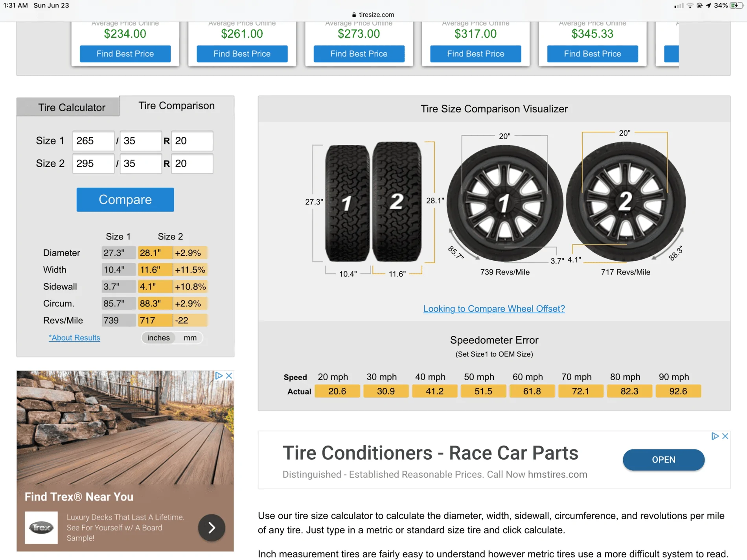Switch to the Tire Calculator tab

(x=68, y=107)
